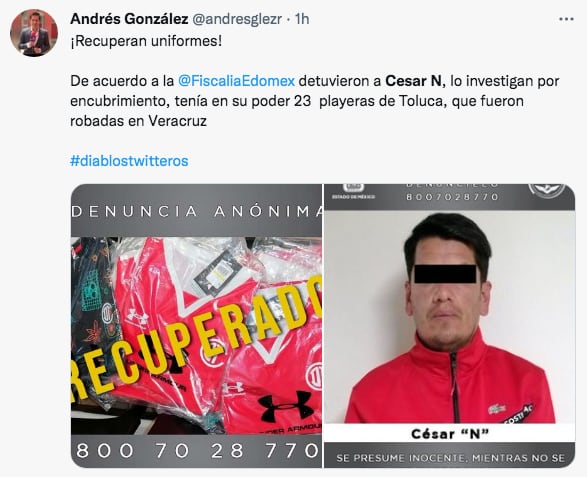Click the Estado de México logo

tap(353, 191)
